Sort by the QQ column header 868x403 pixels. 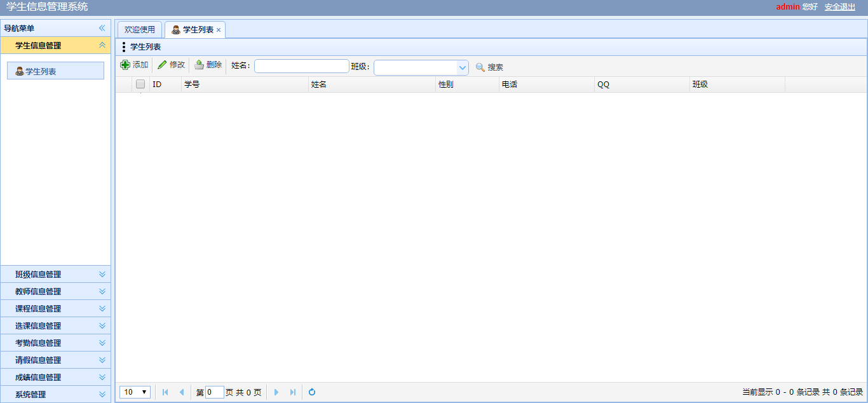coord(642,84)
